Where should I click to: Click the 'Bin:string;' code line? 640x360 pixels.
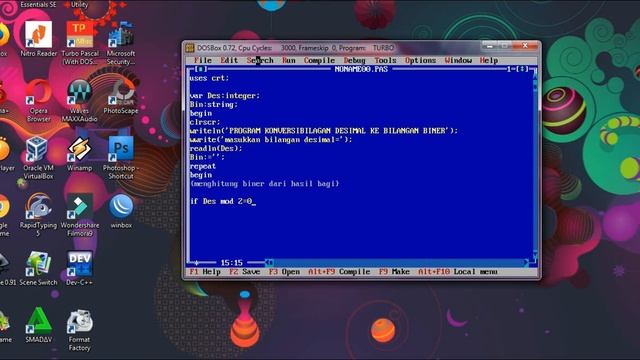click(x=213, y=104)
